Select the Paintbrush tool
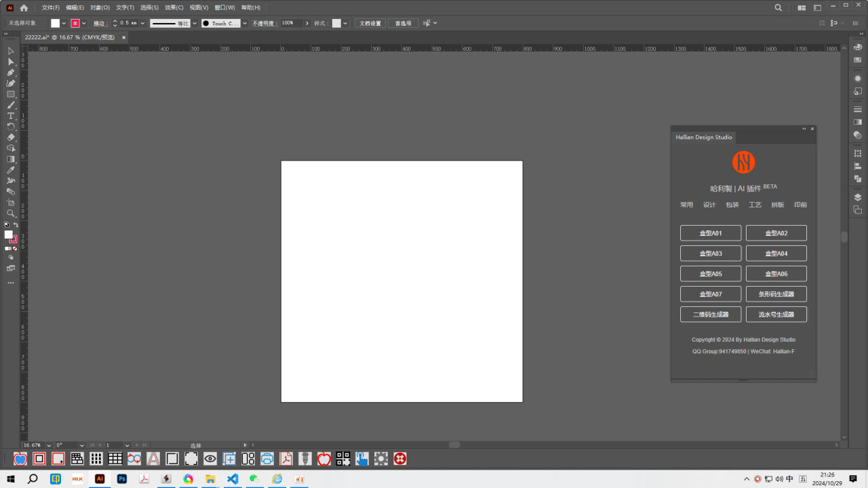The image size is (868, 488). coord(11,105)
